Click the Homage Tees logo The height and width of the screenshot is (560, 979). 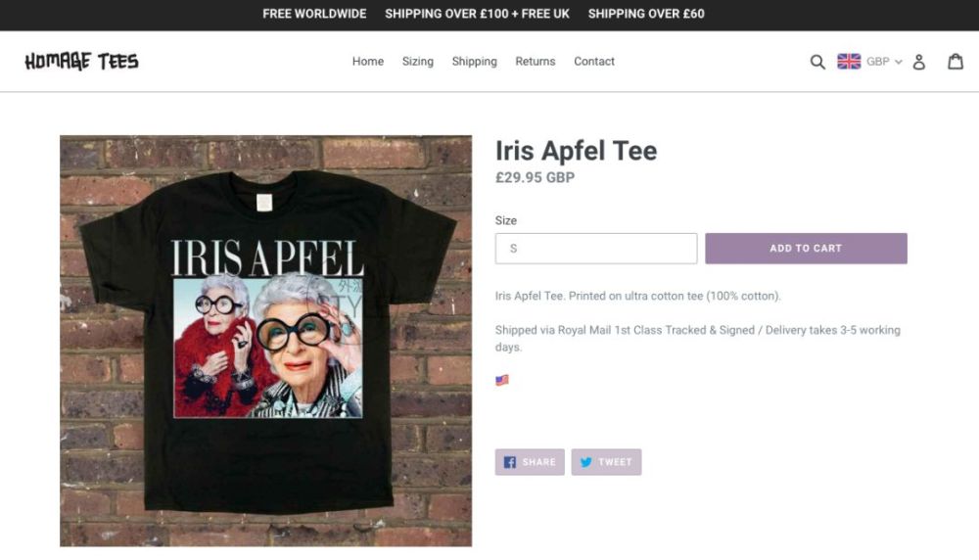click(x=81, y=62)
